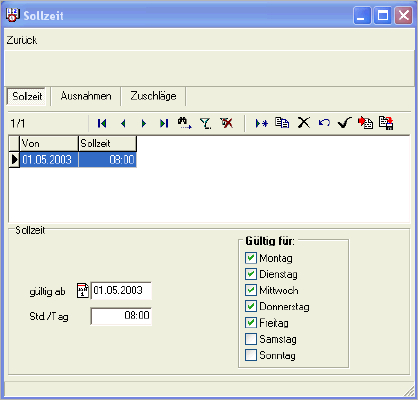Delete record X icon
The height and width of the screenshot is (400, 418).
click(304, 123)
